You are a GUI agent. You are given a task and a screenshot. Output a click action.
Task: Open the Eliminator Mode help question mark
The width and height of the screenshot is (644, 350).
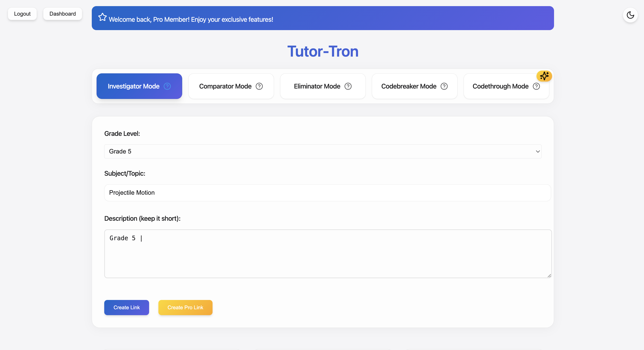(348, 86)
